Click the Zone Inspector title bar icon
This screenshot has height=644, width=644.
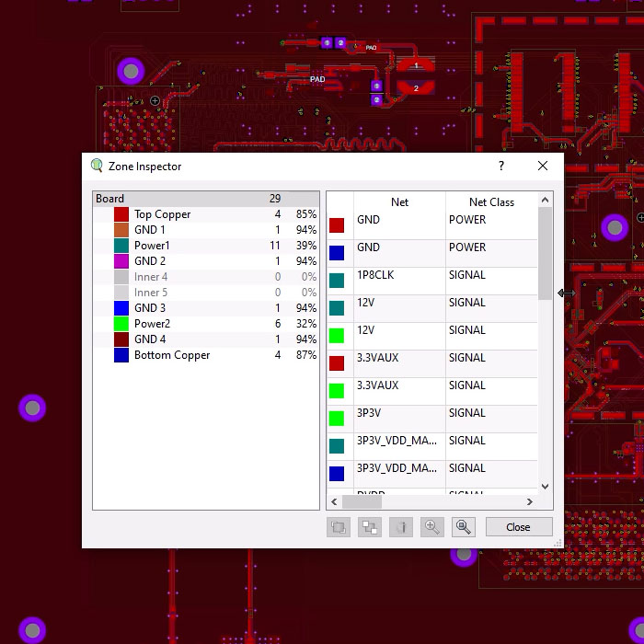97,166
